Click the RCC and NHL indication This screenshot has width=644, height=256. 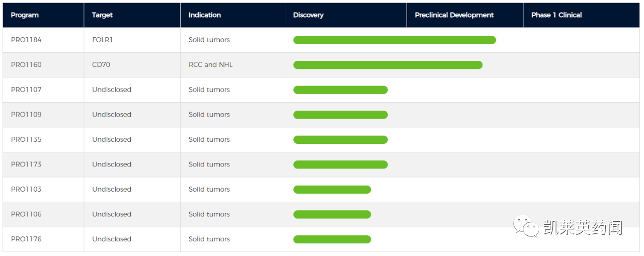pyautogui.click(x=210, y=65)
